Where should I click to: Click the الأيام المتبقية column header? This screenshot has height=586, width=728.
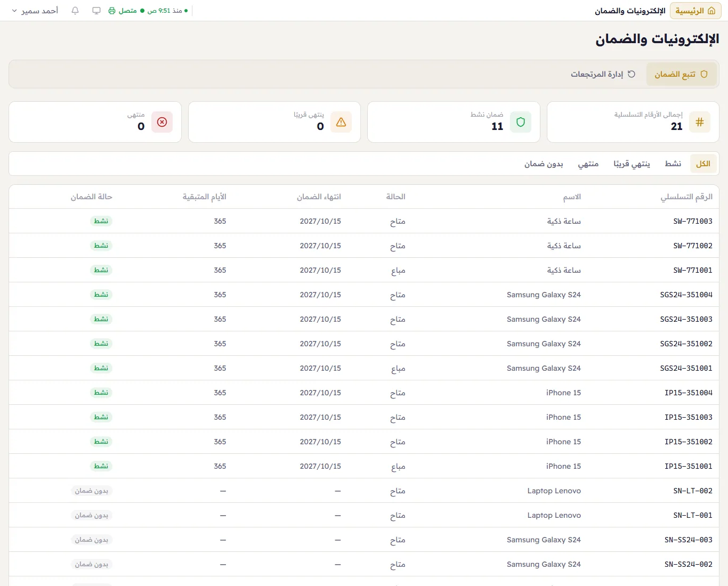(204, 197)
